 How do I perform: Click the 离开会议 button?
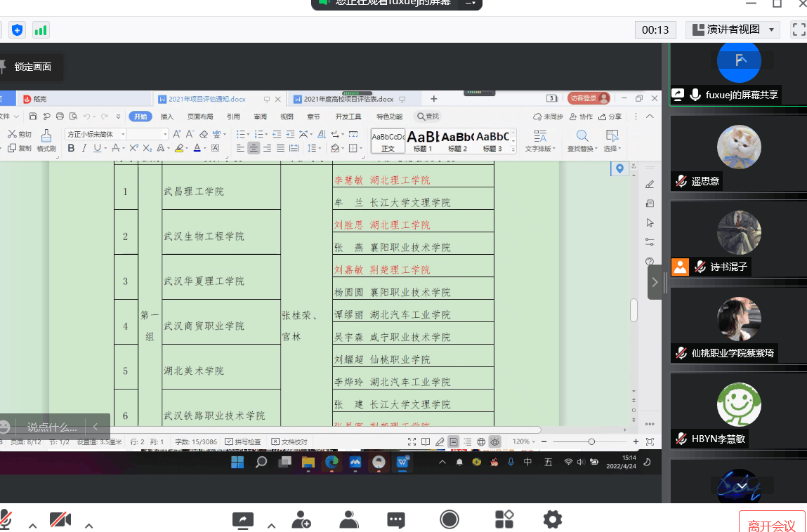772,524
